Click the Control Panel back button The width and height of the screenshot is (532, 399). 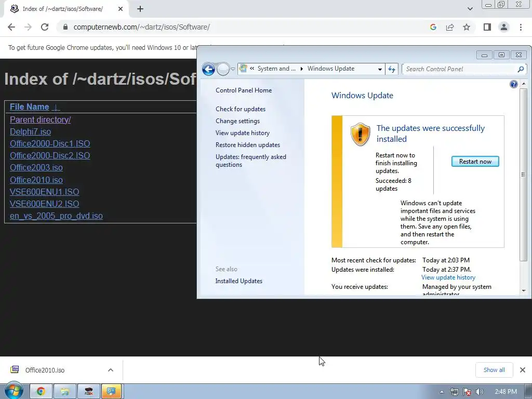pos(208,69)
